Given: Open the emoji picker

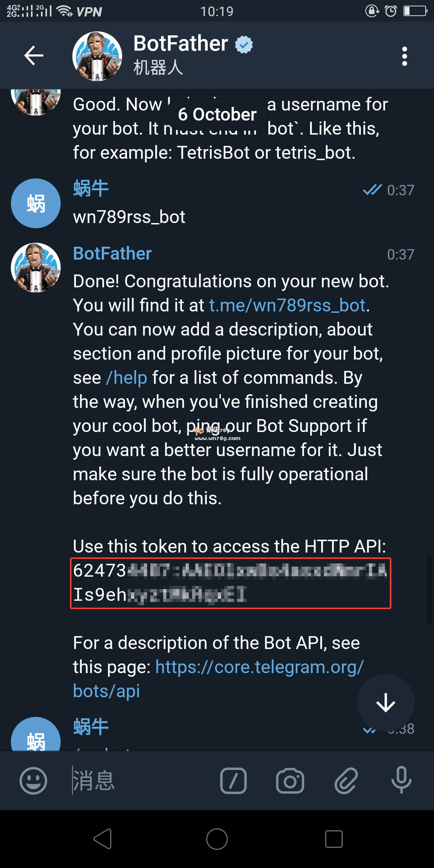Looking at the screenshot, I should (33, 780).
